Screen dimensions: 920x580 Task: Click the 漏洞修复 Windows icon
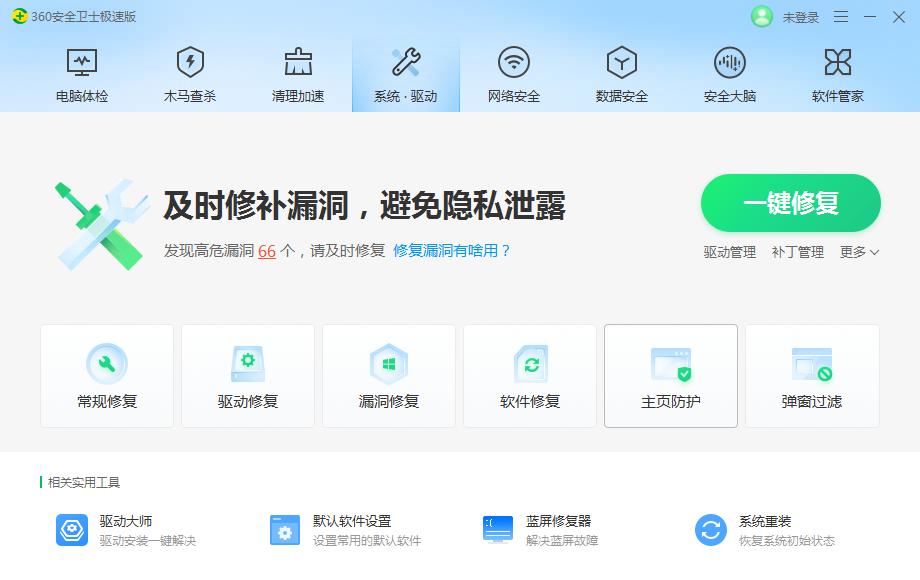click(x=389, y=363)
